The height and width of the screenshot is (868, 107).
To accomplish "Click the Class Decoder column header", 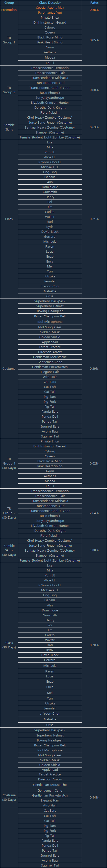I will tap(50, 3).
